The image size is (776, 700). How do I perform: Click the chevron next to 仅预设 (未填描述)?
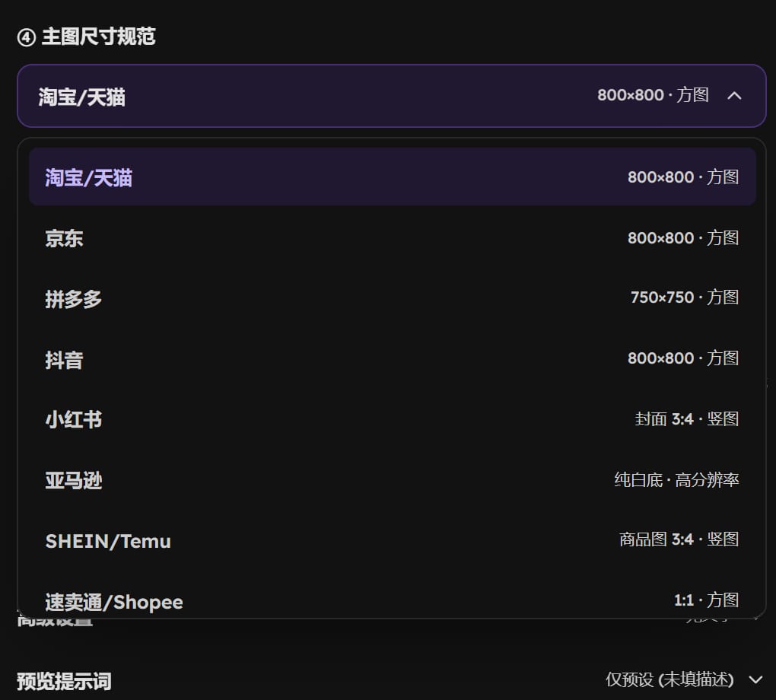pos(755,680)
